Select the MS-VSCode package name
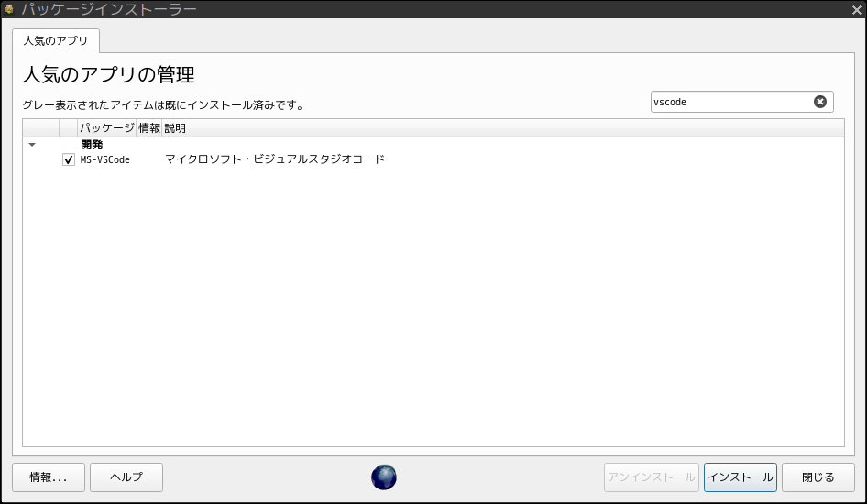 pyautogui.click(x=105, y=159)
